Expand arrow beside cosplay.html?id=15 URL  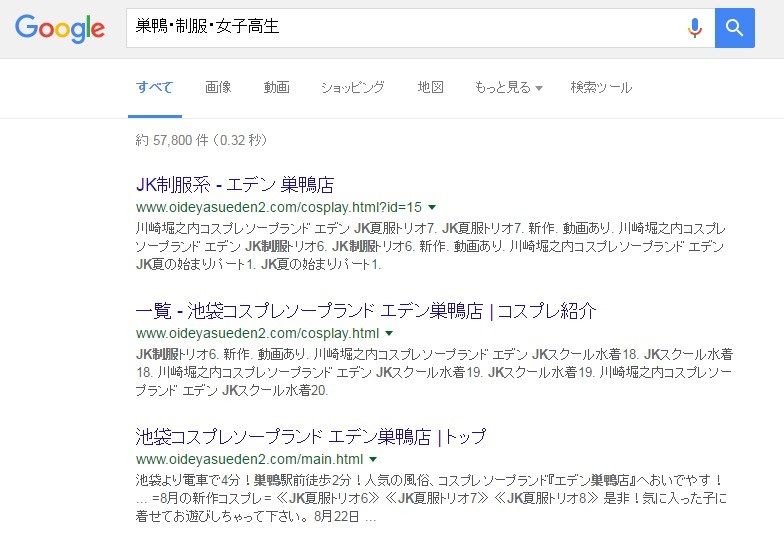coord(432,207)
